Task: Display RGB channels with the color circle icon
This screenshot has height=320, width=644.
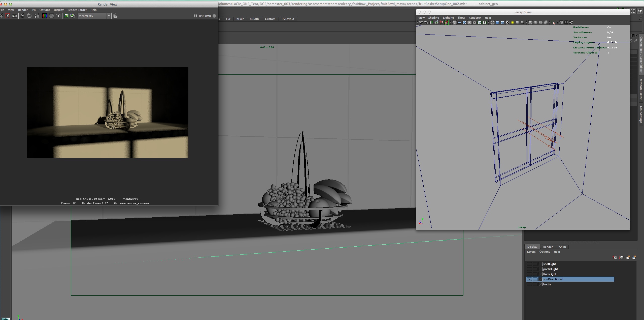Action: (45, 16)
